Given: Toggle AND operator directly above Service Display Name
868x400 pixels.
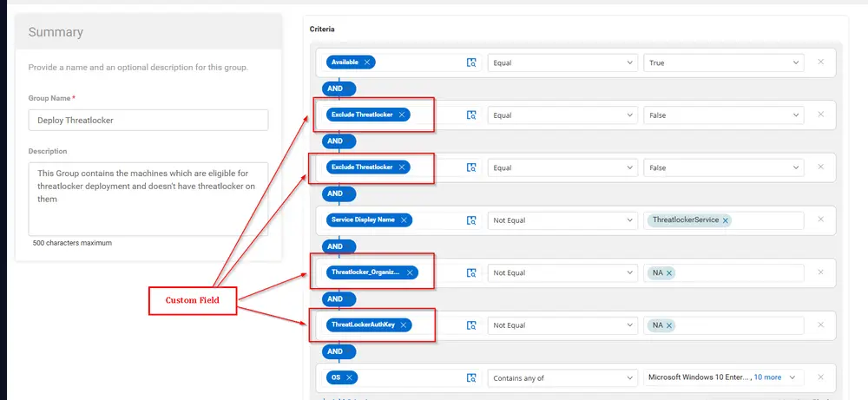Looking at the screenshot, I should 339,193.
